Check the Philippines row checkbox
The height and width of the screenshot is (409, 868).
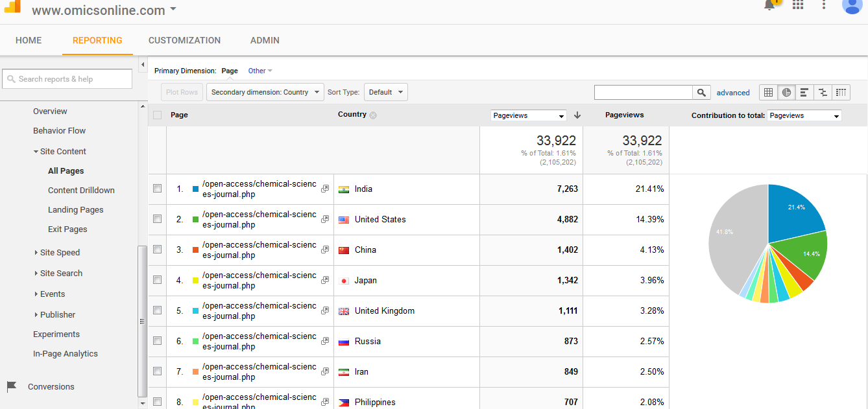[157, 402]
